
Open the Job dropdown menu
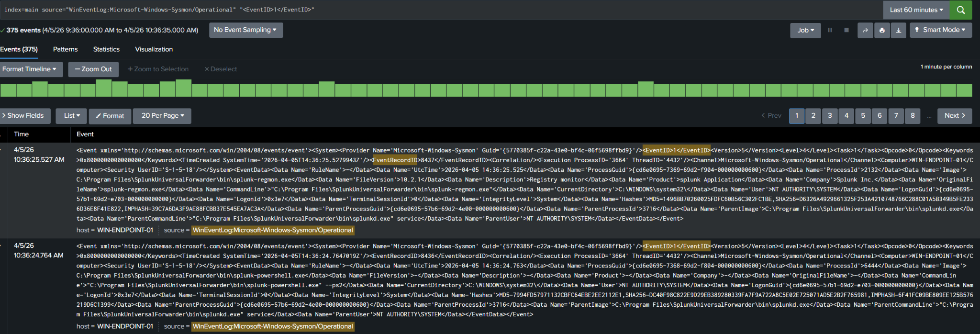pos(805,30)
